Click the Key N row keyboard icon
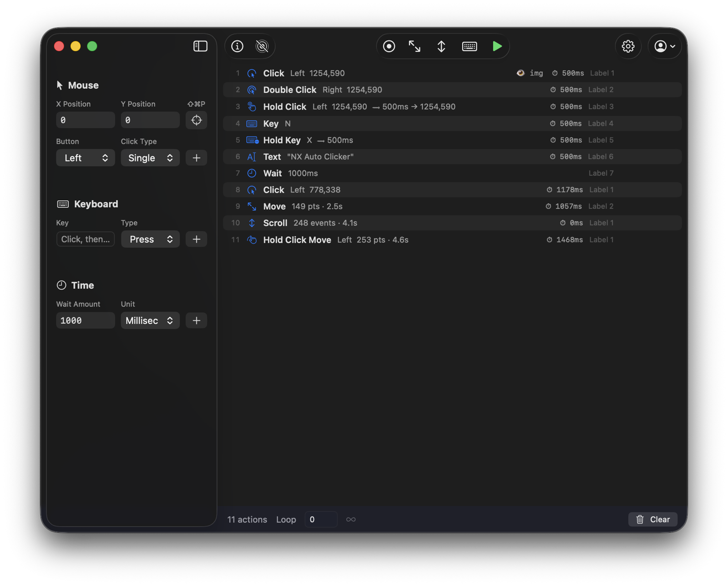The image size is (728, 586). pyautogui.click(x=252, y=123)
